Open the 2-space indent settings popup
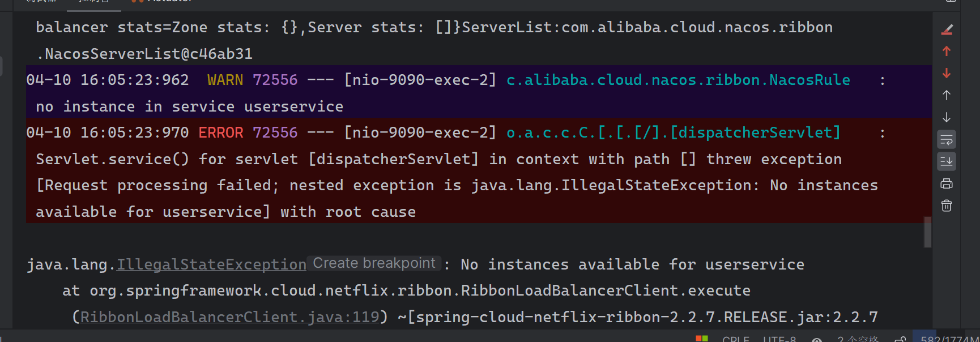The image size is (980, 342). (858, 339)
